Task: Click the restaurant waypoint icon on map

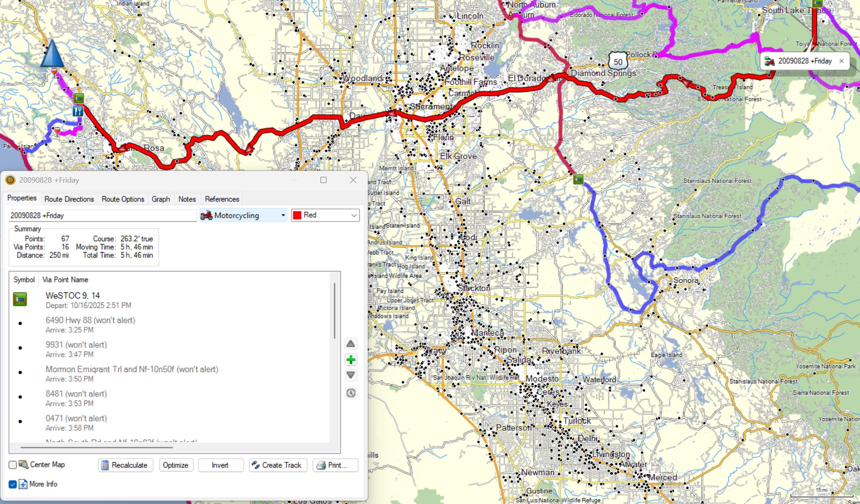Action: click(78, 111)
